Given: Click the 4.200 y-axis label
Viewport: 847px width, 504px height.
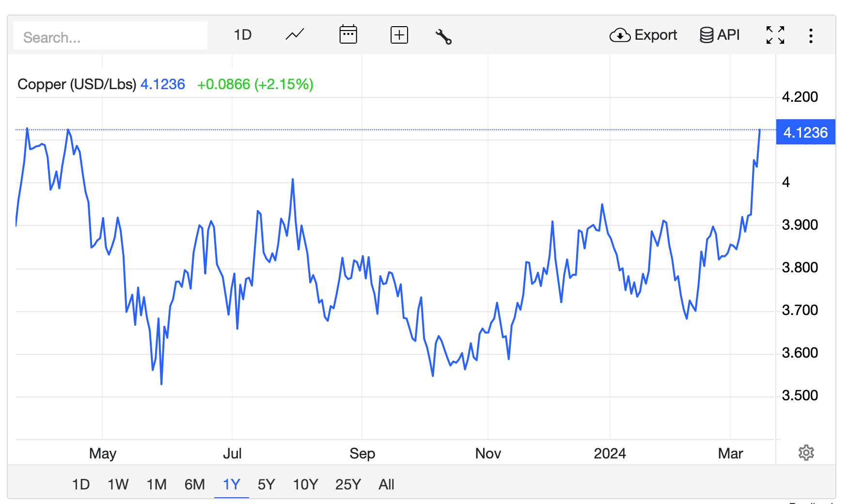Looking at the screenshot, I should click(800, 97).
